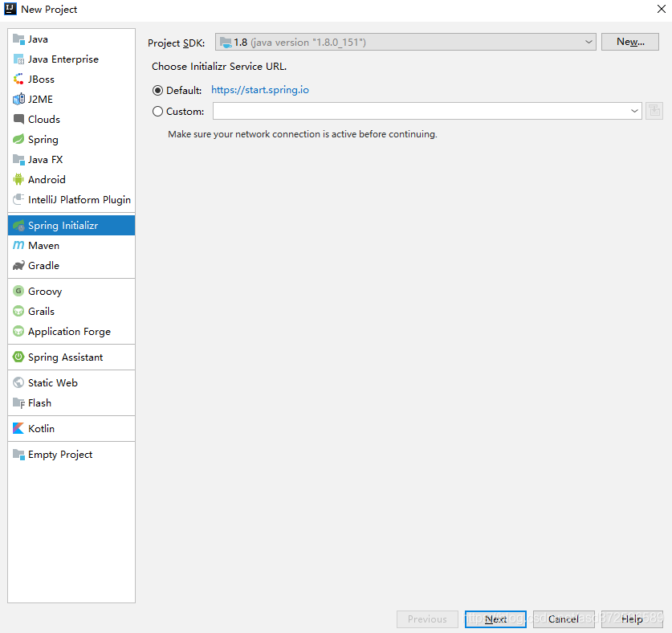Click the Empty Project folder icon
This screenshot has height=633, width=672.
pyautogui.click(x=18, y=454)
